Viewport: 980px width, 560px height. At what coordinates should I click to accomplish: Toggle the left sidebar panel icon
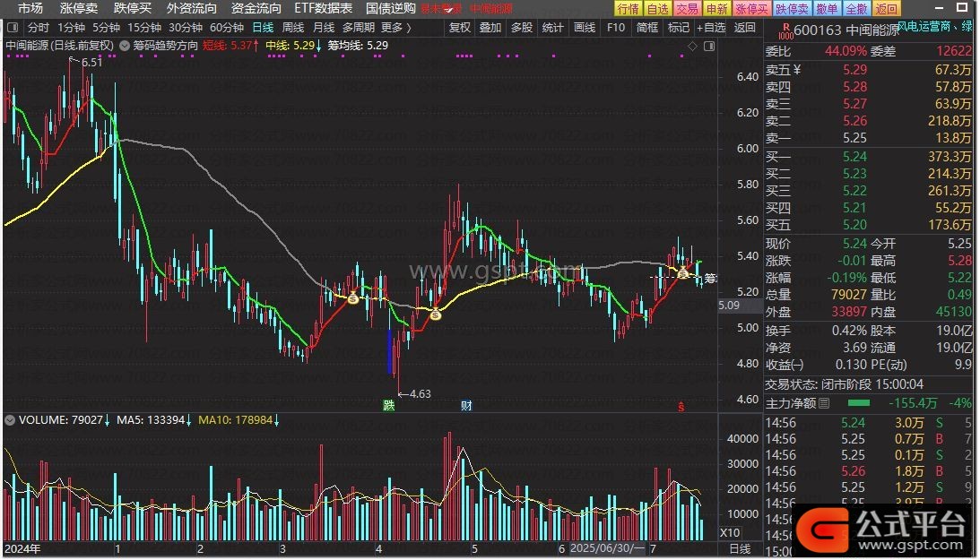click(13, 28)
